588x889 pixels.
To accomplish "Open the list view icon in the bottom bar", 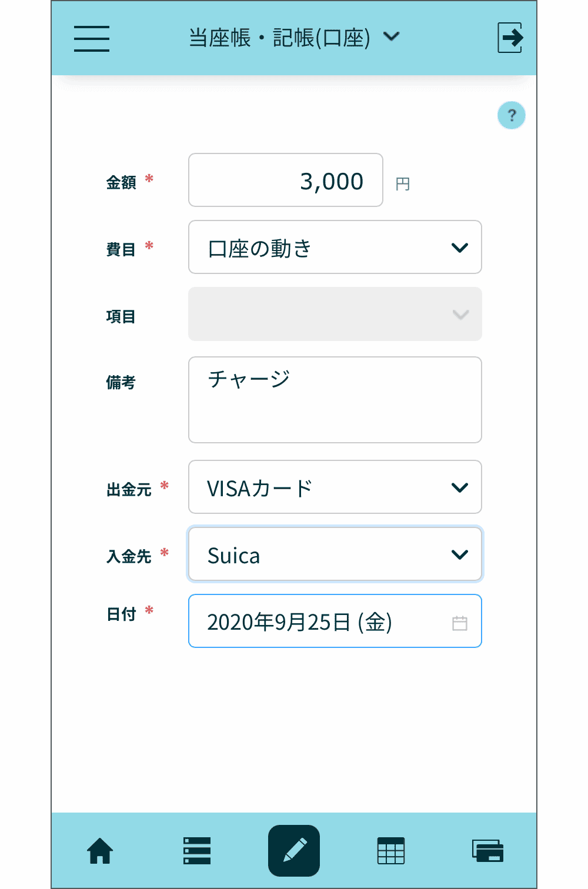I will pyautogui.click(x=196, y=851).
